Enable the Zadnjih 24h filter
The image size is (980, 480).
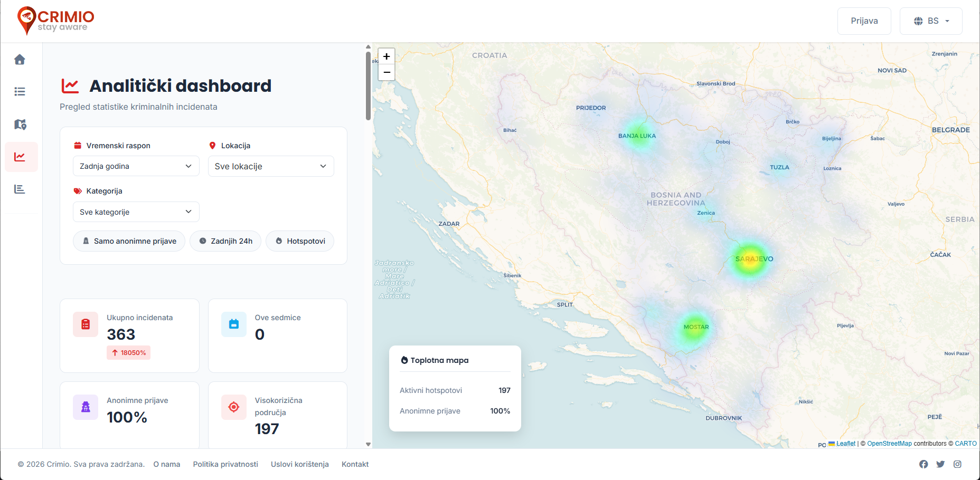click(225, 241)
